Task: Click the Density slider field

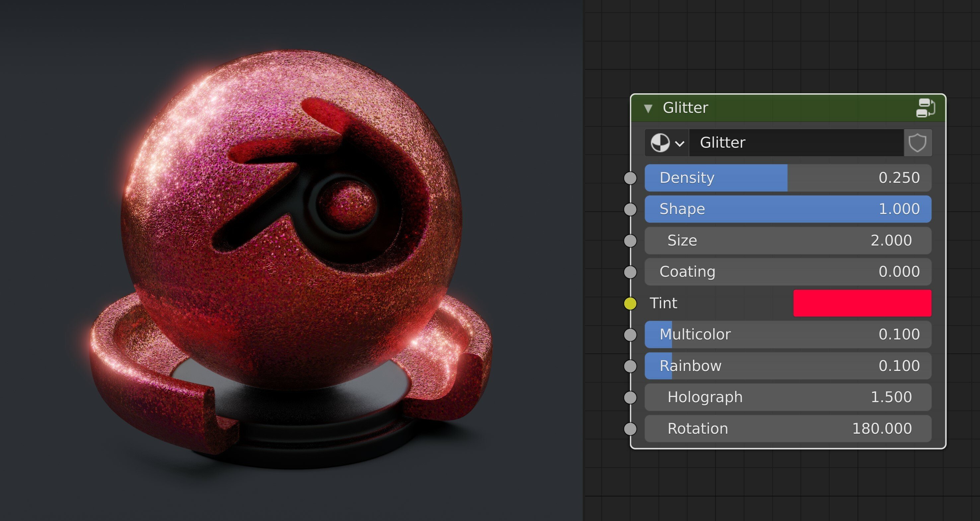Action: (x=788, y=178)
